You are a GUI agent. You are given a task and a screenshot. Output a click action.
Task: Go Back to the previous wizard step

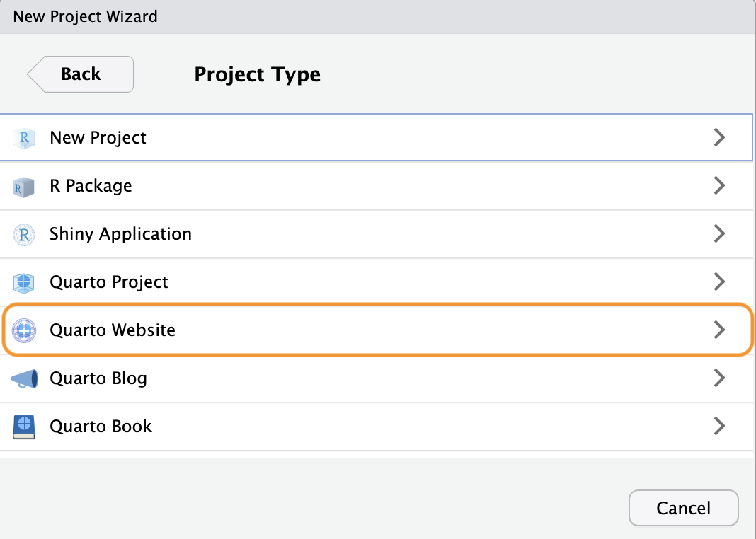80,74
